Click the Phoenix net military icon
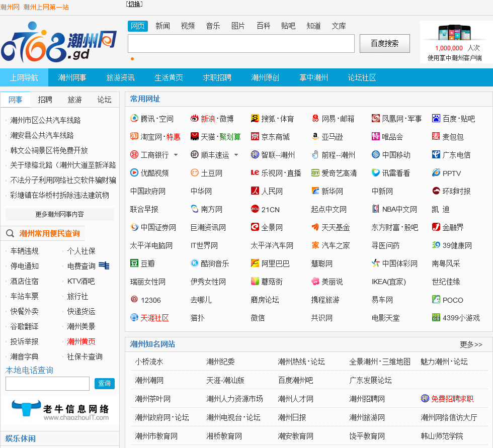This screenshot has width=493, height=448. click(375, 118)
